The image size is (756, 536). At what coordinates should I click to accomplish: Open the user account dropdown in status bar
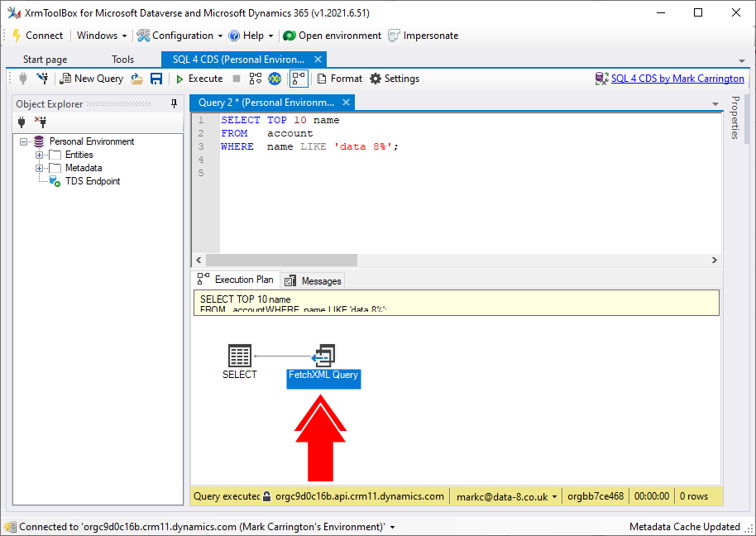pyautogui.click(x=505, y=496)
